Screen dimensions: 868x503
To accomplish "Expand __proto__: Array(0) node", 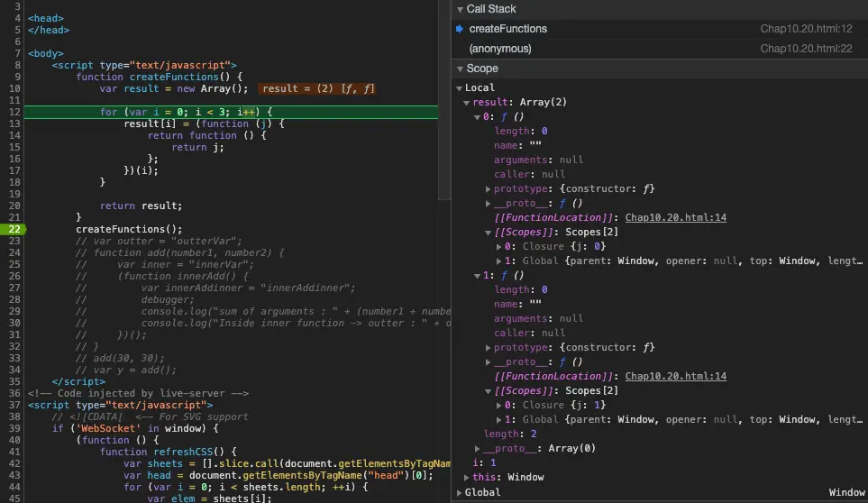I will pyautogui.click(x=477, y=449).
